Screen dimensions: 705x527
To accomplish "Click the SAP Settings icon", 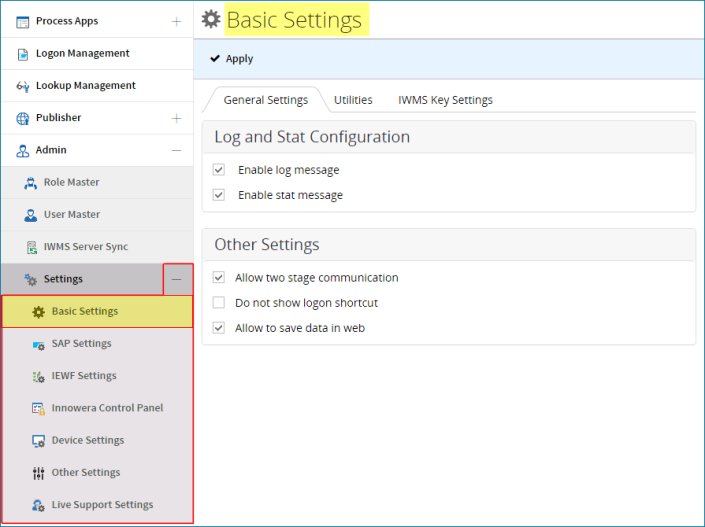I will (x=39, y=345).
